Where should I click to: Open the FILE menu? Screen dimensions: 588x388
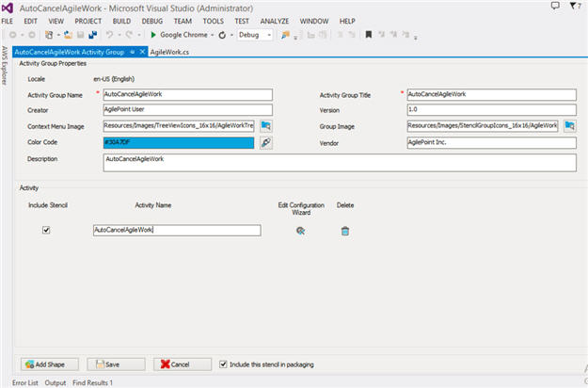tap(8, 22)
